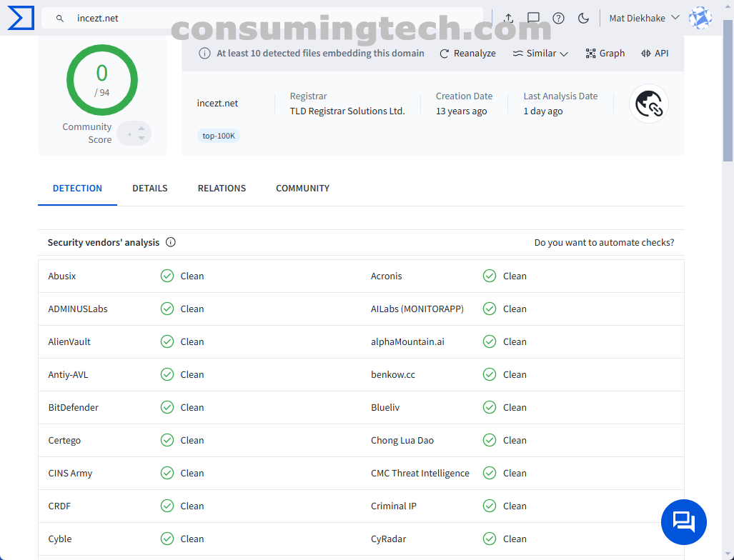This screenshot has width=734, height=560.
Task: Click the upload file icon
Action: (x=508, y=18)
